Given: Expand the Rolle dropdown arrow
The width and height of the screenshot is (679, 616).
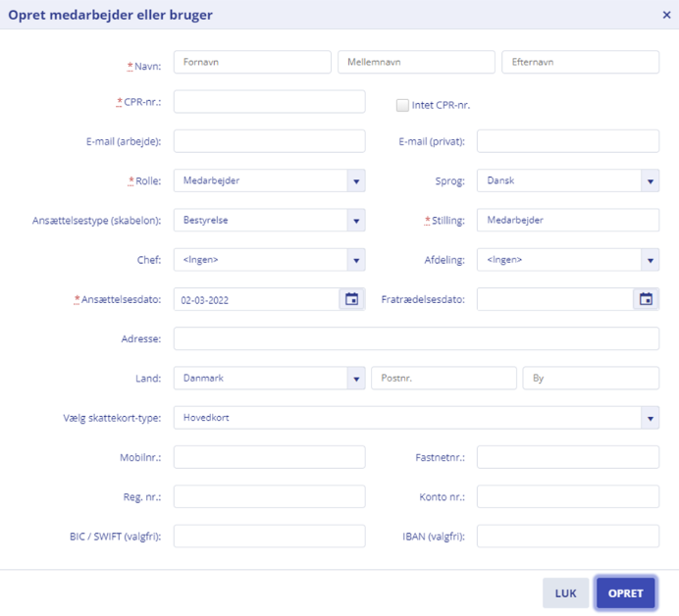Looking at the screenshot, I should pos(356,180).
